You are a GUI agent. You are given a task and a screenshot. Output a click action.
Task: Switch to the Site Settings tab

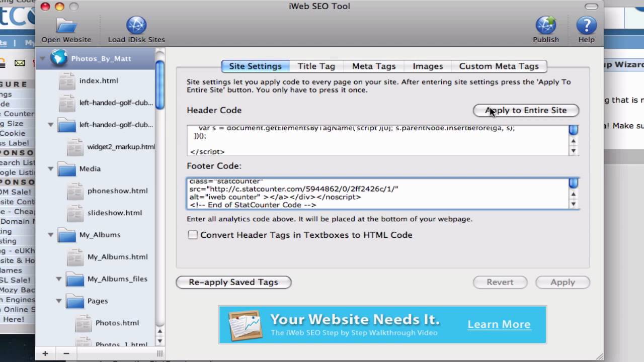(255, 66)
